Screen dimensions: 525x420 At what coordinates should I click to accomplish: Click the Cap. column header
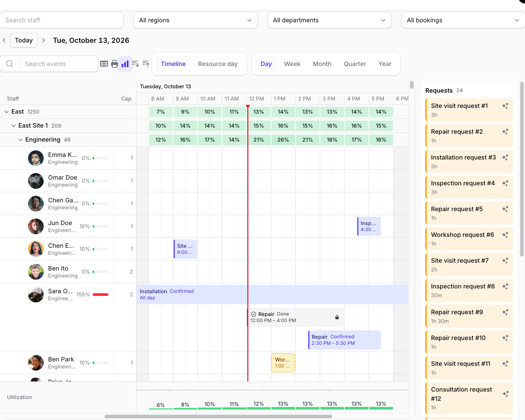pyautogui.click(x=127, y=99)
